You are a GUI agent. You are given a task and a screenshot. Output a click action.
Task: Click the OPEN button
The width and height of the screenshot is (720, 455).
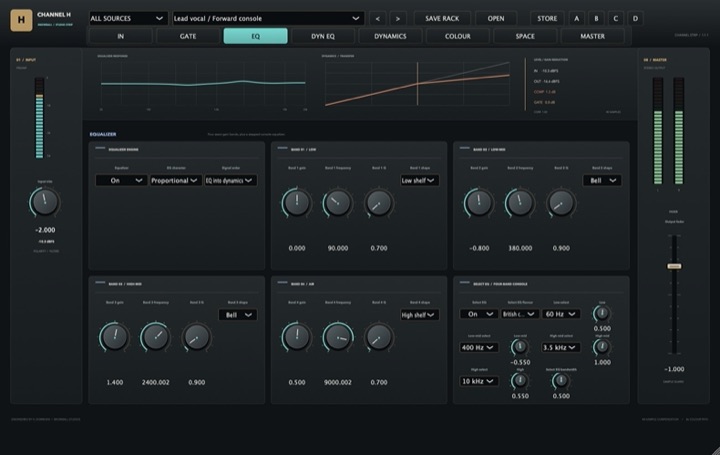(495, 19)
